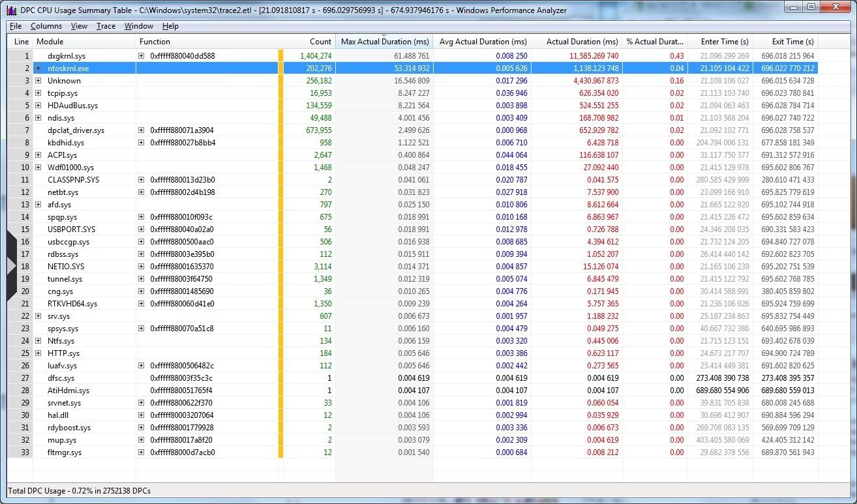The width and height of the screenshot is (857, 504).
Task: Expand the tcpip.sys module row
Action: click(38, 93)
